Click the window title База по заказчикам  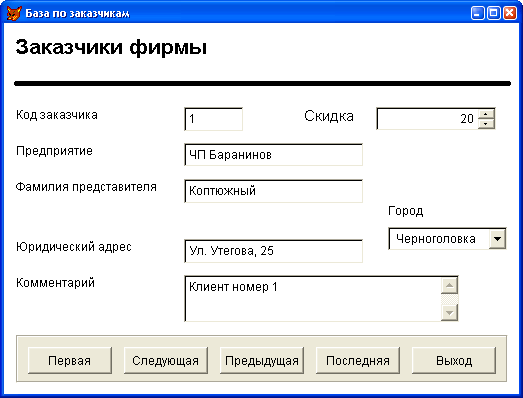click(x=77, y=13)
